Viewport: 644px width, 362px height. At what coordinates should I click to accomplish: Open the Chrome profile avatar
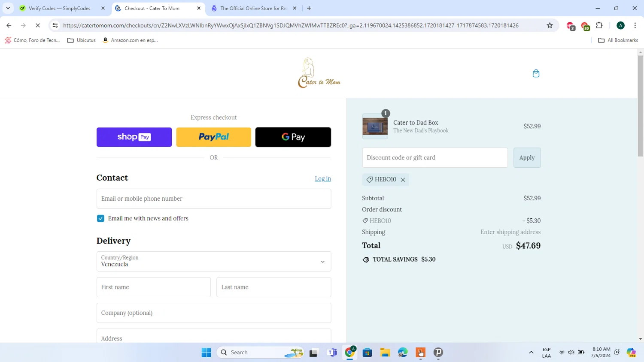[x=620, y=25]
